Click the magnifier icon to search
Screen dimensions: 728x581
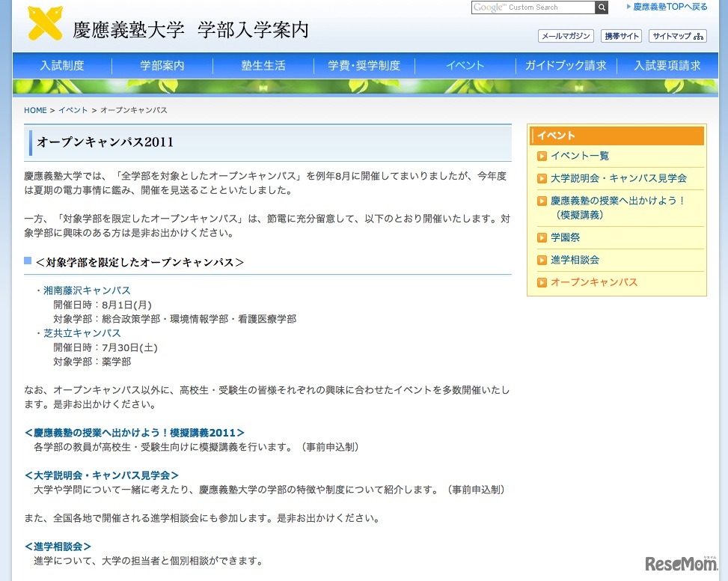coord(600,7)
